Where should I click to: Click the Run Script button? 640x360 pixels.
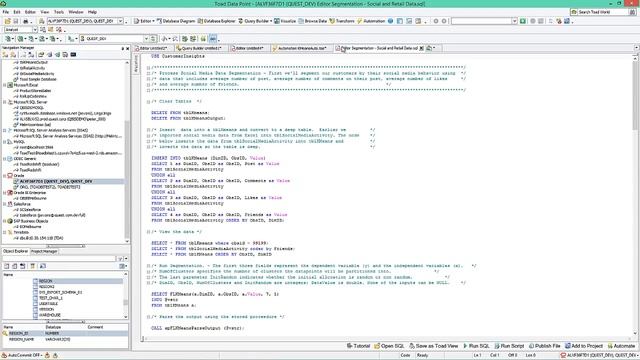[x=509, y=346]
